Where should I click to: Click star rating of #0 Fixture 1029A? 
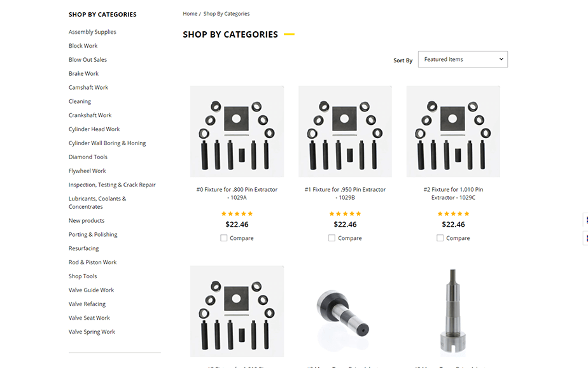coord(237,214)
